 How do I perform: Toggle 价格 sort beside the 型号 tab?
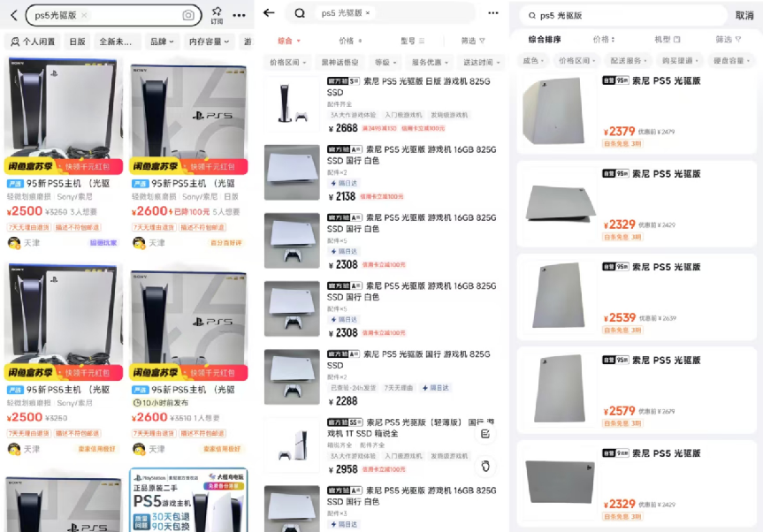(x=350, y=41)
